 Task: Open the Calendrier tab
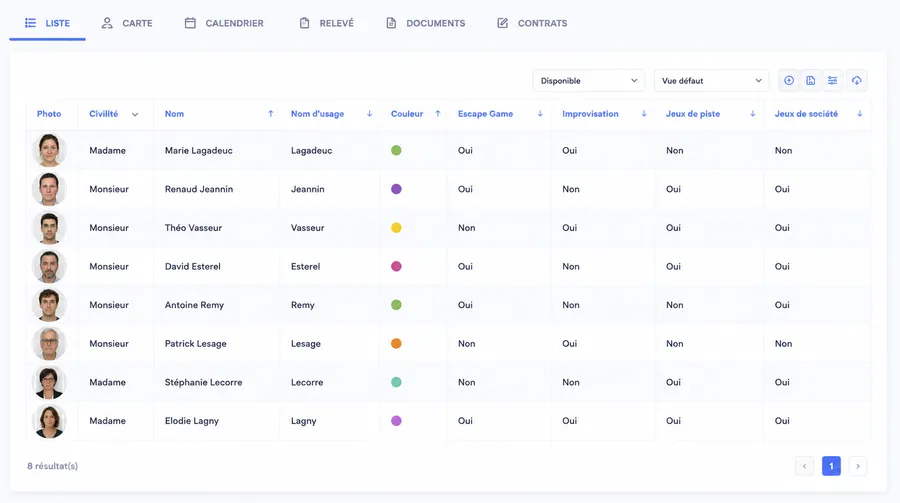(224, 23)
